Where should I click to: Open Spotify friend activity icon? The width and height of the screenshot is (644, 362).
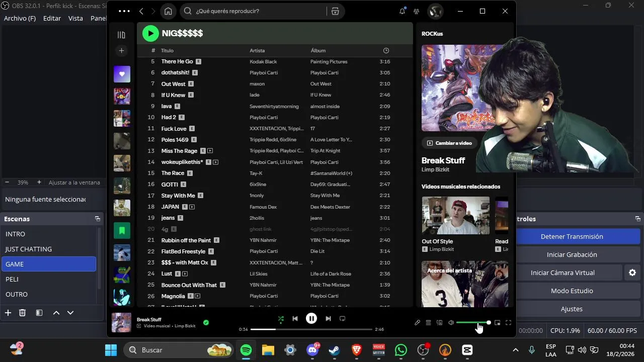coord(417,11)
